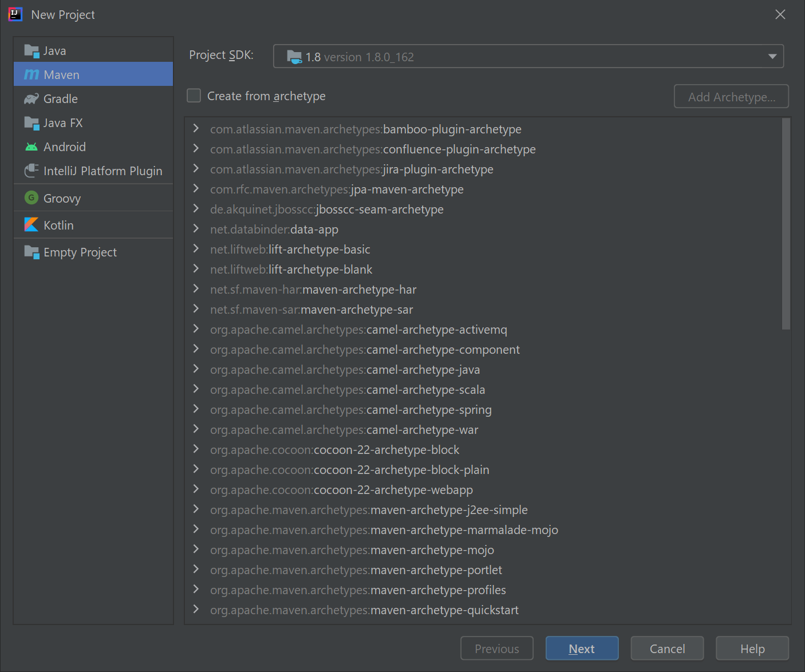The width and height of the screenshot is (805, 672).
Task: Click the archetype list vertical scrollbar
Action: 786,224
